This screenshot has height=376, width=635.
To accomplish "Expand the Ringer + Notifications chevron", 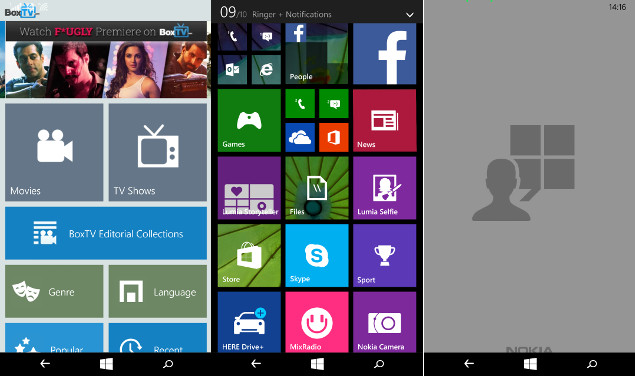I will (410, 15).
